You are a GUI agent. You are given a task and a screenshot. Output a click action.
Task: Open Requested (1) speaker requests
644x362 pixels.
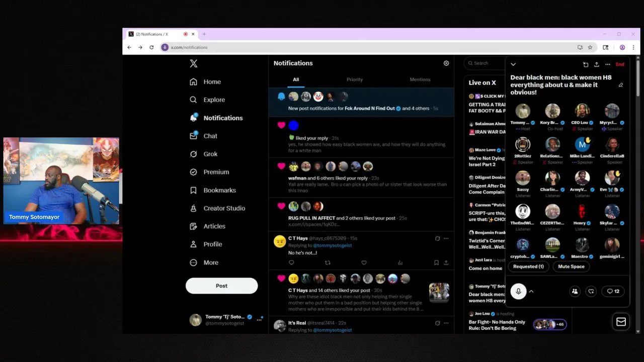click(528, 266)
